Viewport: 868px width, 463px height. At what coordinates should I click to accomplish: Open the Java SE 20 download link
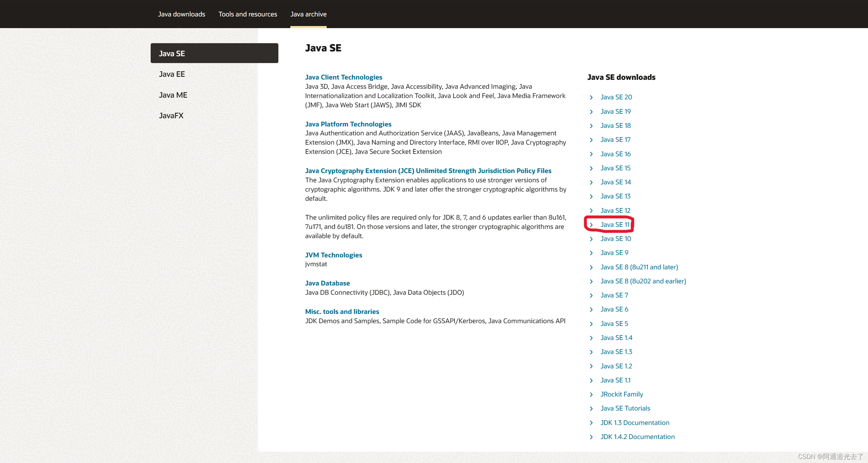(616, 97)
